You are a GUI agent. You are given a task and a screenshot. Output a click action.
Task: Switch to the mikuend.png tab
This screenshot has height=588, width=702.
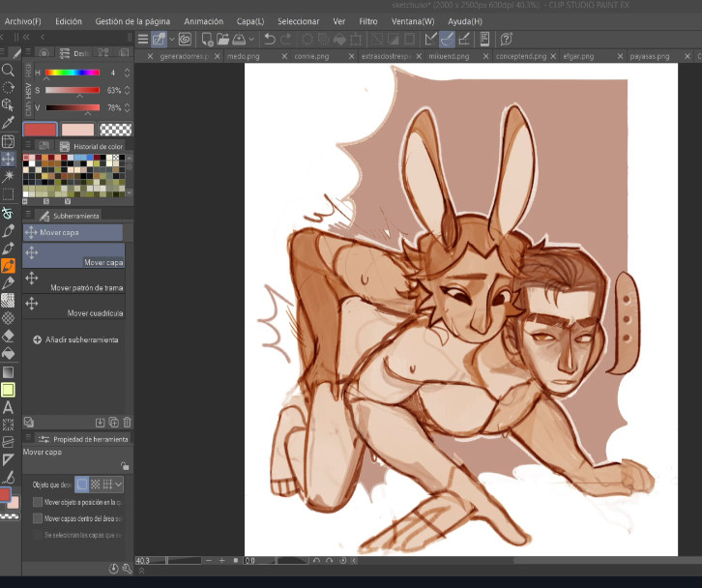click(449, 56)
